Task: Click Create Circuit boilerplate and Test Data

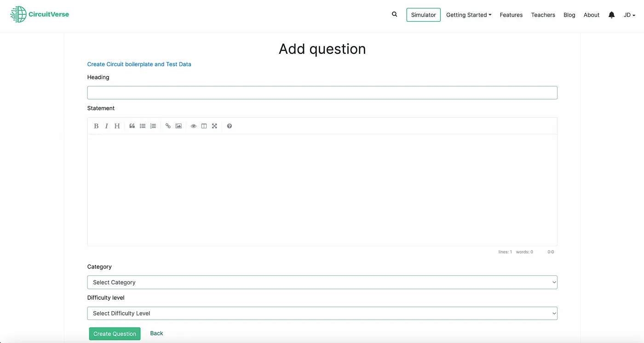Action: coord(139,64)
